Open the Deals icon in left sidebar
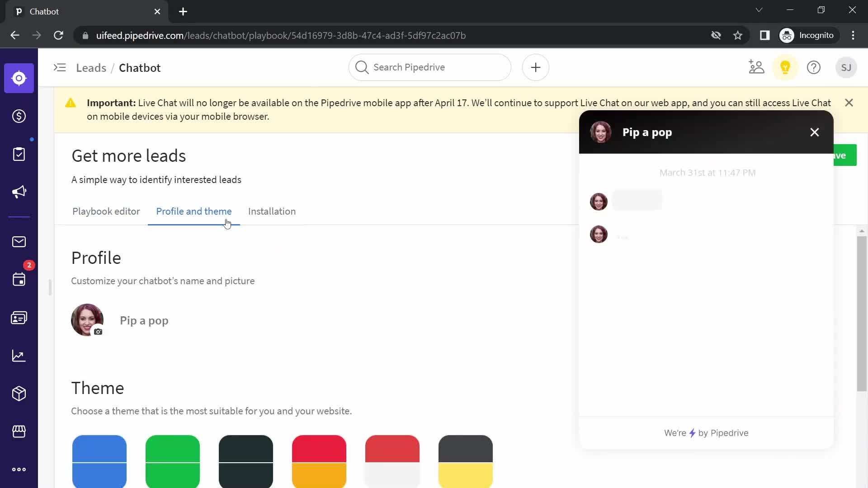 click(x=19, y=116)
